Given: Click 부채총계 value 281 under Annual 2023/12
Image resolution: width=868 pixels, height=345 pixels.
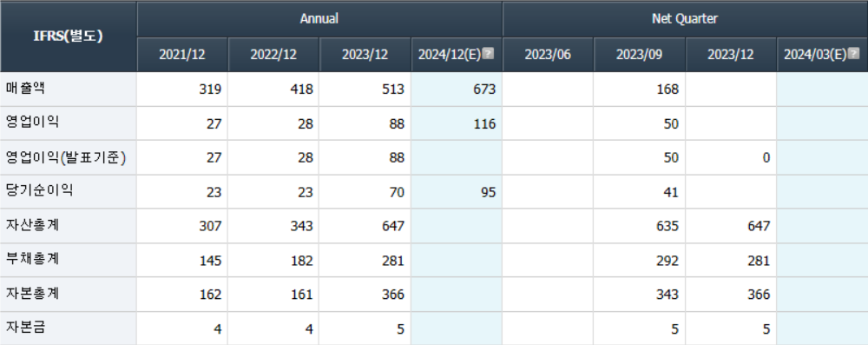Looking at the screenshot, I should tap(393, 261).
